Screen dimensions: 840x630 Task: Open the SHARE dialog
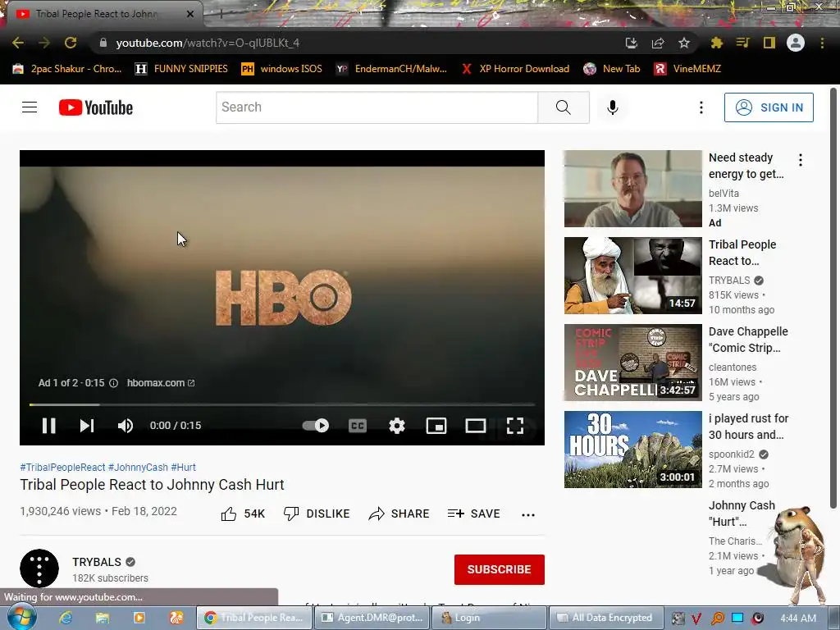coord(399,514)
